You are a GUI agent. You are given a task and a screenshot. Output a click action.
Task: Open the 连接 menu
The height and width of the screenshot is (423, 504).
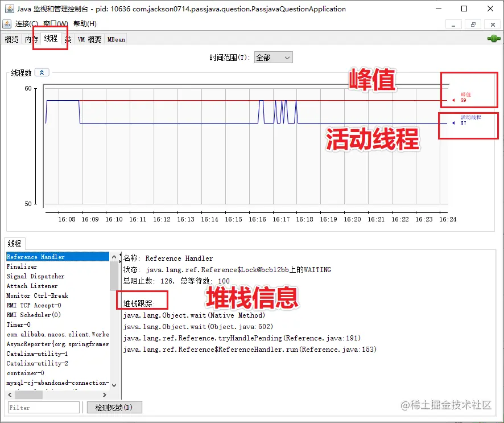[26, 24]
